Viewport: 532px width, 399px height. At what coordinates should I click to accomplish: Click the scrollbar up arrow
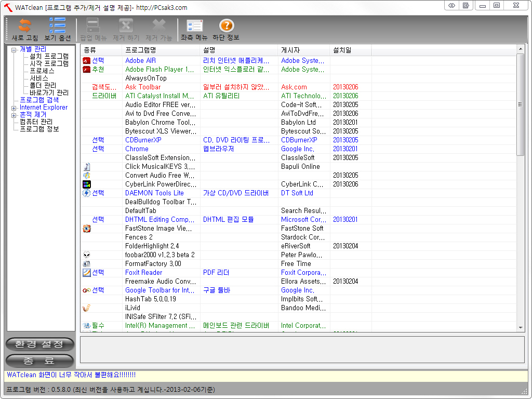tap(520, 49)
